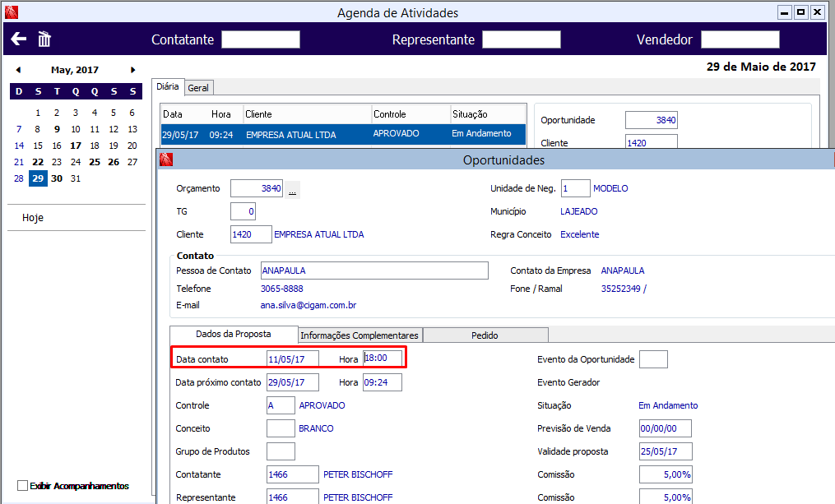The height and width of the screenshot is (504, 835).
Task: Click the Contatante code field 1466
Action: (293, 474)
